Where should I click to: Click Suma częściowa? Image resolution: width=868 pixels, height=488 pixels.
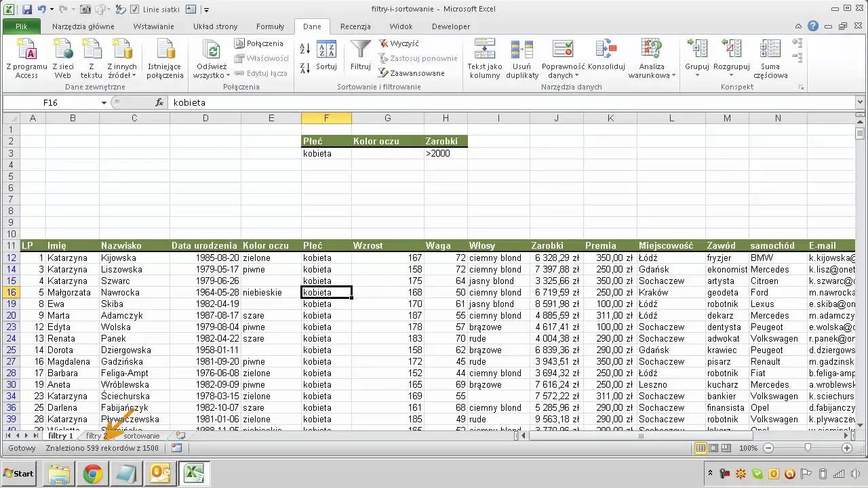click(x=770, y=58)
